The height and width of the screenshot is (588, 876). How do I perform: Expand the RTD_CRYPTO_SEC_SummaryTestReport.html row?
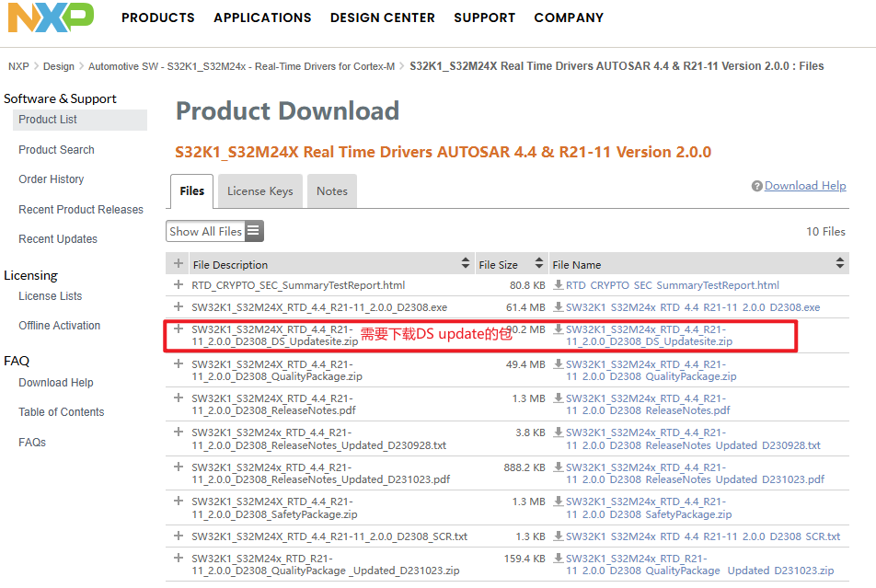(179, 284)
